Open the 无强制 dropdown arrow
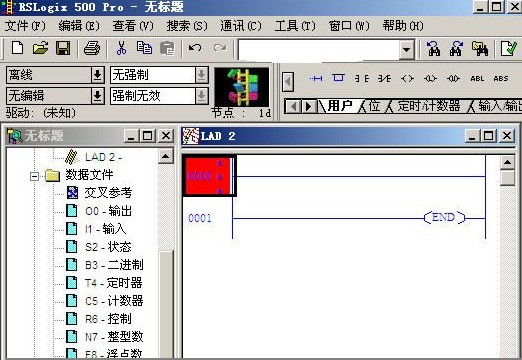The width and height of the screenshot is (522, 360). [x=201, y=75]
